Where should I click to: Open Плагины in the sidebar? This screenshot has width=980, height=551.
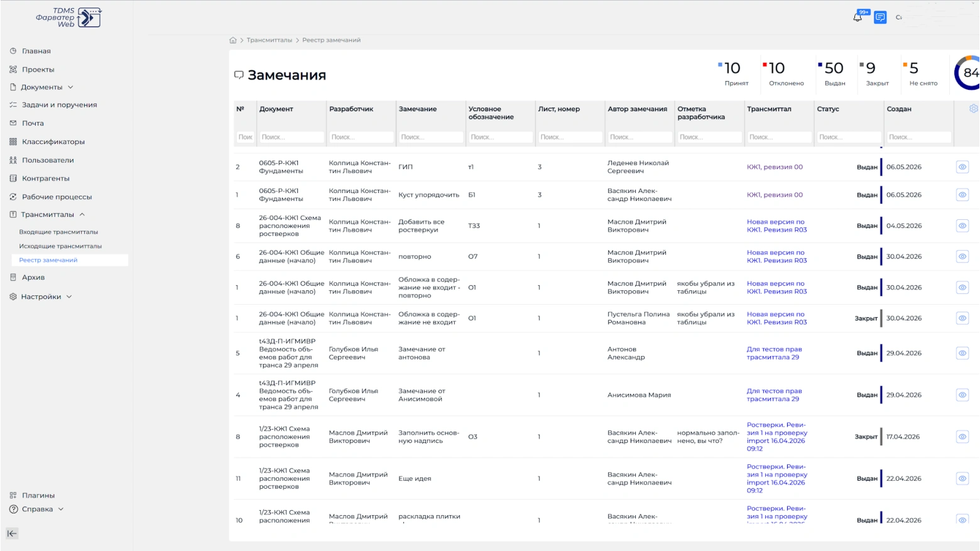click(38, 495)
